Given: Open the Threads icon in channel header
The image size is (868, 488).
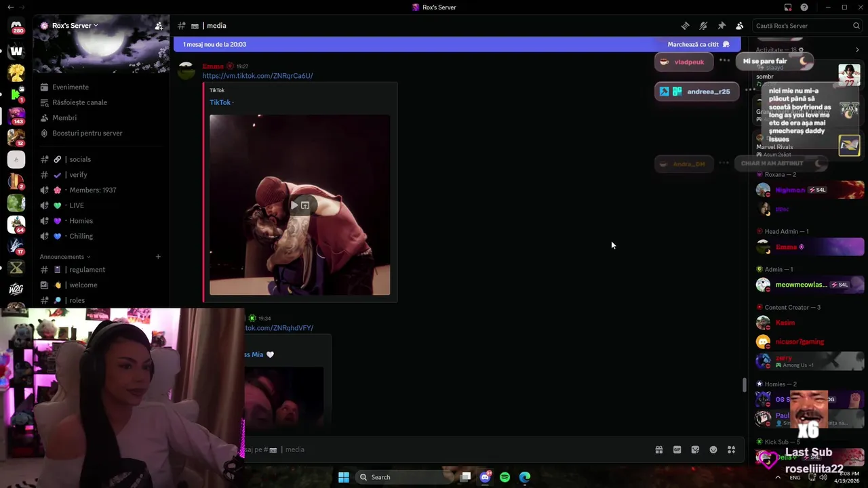Looking at the screenshot, I should point(686,26).
